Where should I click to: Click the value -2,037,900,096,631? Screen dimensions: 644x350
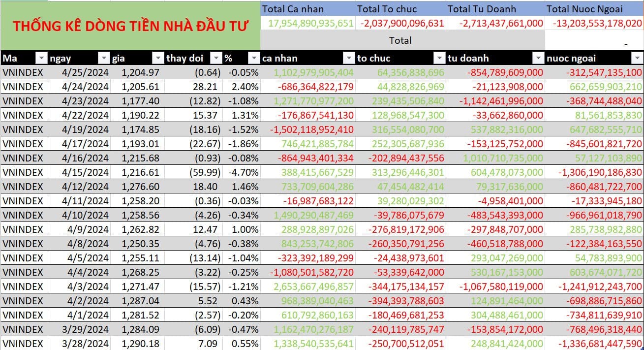pyautogui.click(x=402, y=23)
